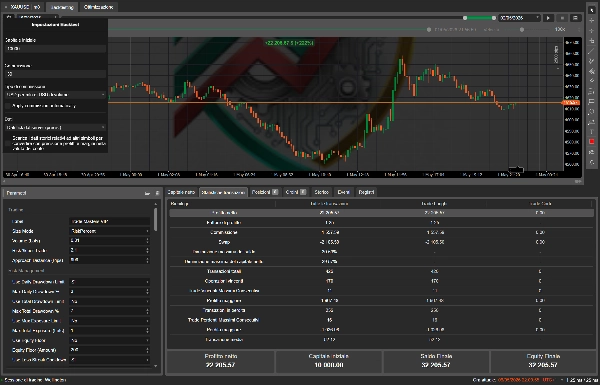Screen dimensions: 600x385
Task: Select the text 'T' drawing tool
Action: (592, 132)
